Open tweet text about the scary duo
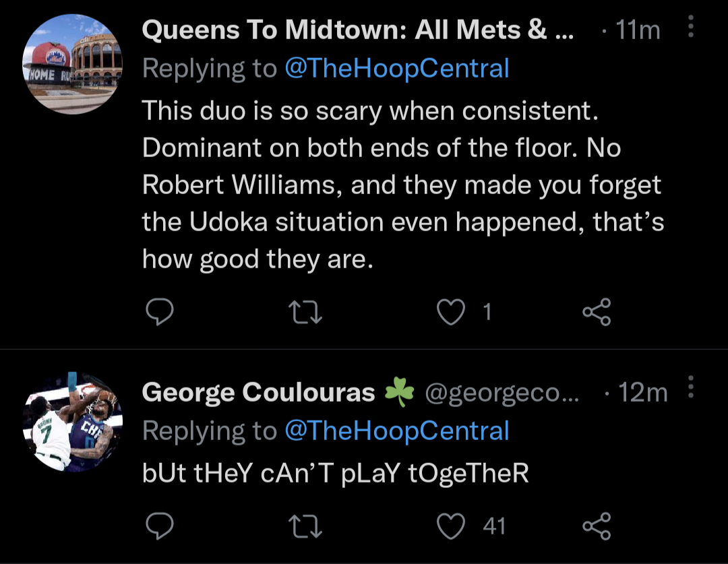 [x=402, y=184]
